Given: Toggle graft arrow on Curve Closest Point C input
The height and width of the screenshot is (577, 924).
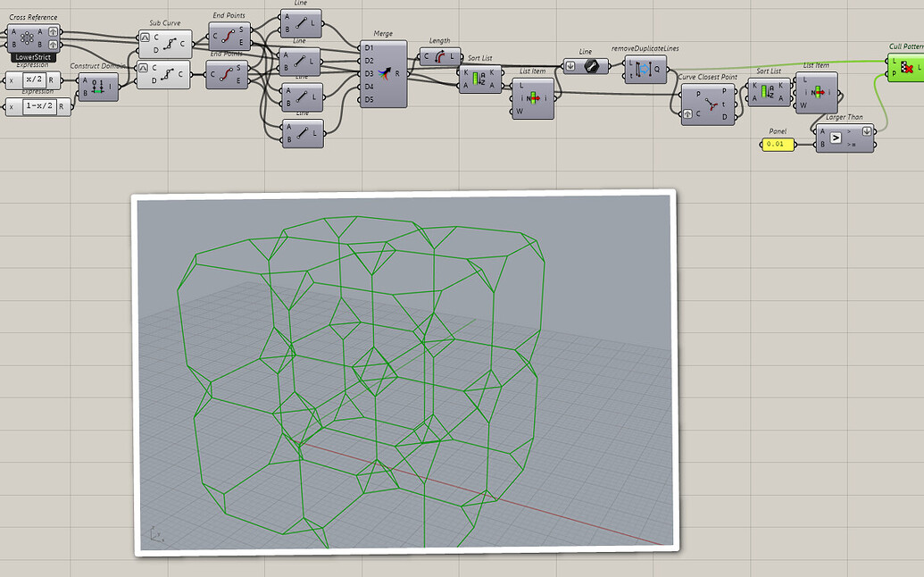Looking at the screenshot, I should point(687,113).
